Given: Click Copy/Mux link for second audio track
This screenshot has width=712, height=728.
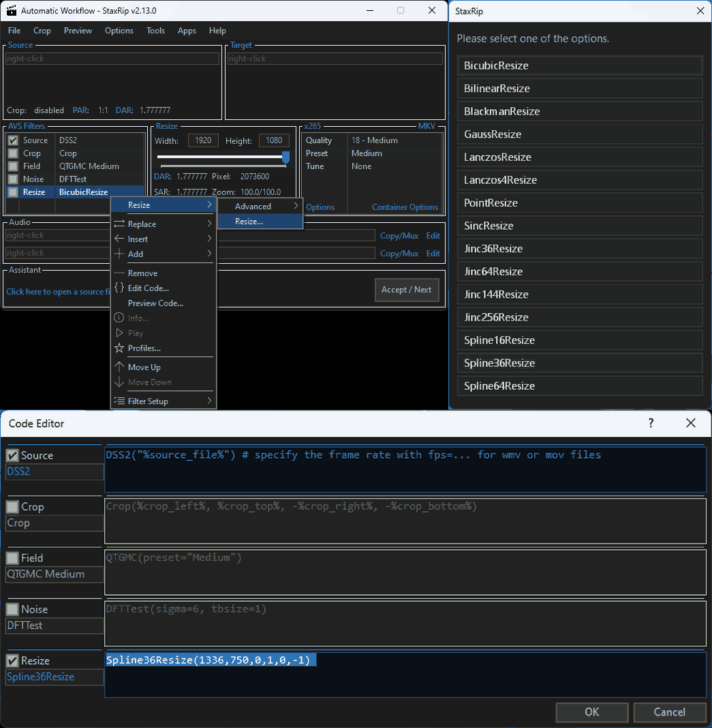Looking at the screenshot, I should 399,254.
